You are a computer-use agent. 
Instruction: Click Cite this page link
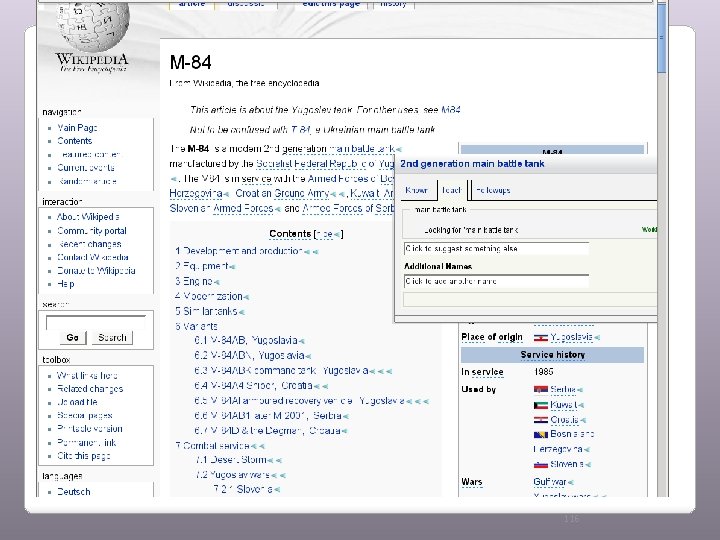point(84,456)
